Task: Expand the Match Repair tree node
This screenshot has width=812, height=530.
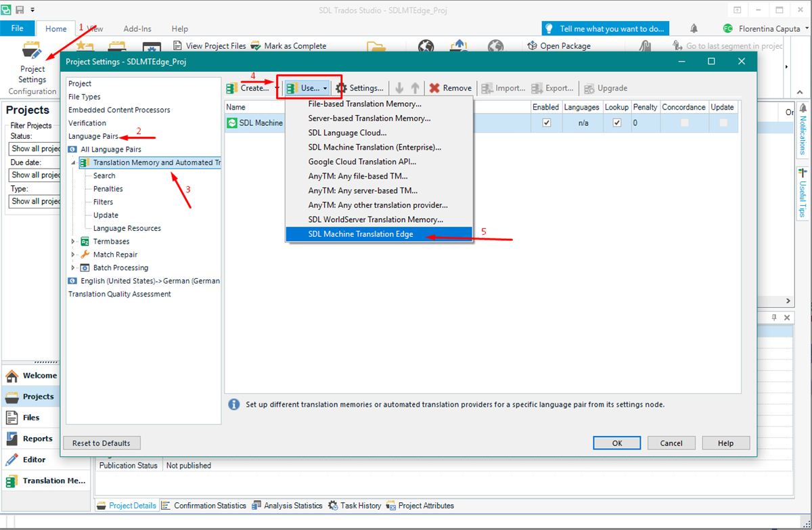Action: click(73, 255)
